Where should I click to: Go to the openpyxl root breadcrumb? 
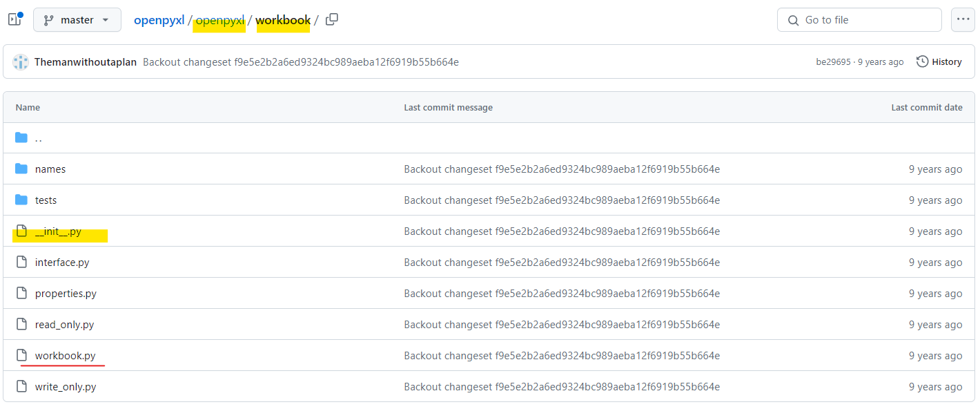pos(159,20)
